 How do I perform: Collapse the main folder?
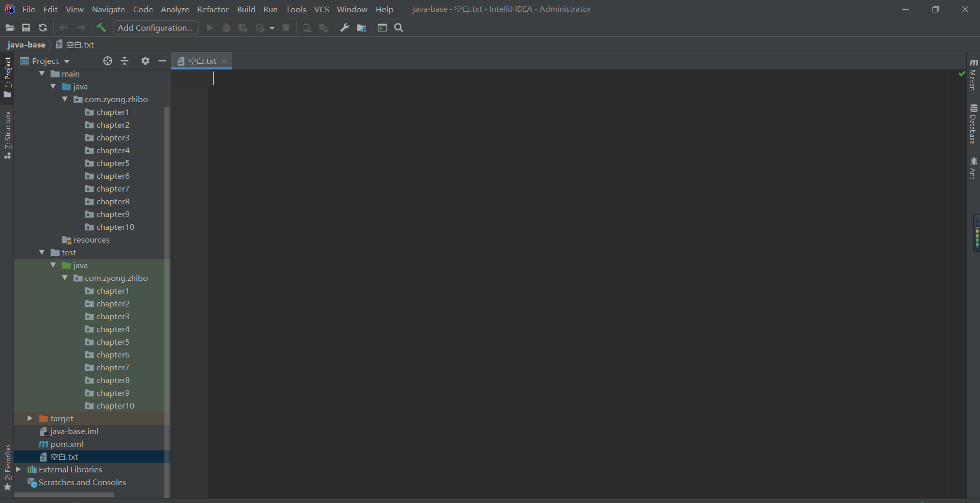42,74
